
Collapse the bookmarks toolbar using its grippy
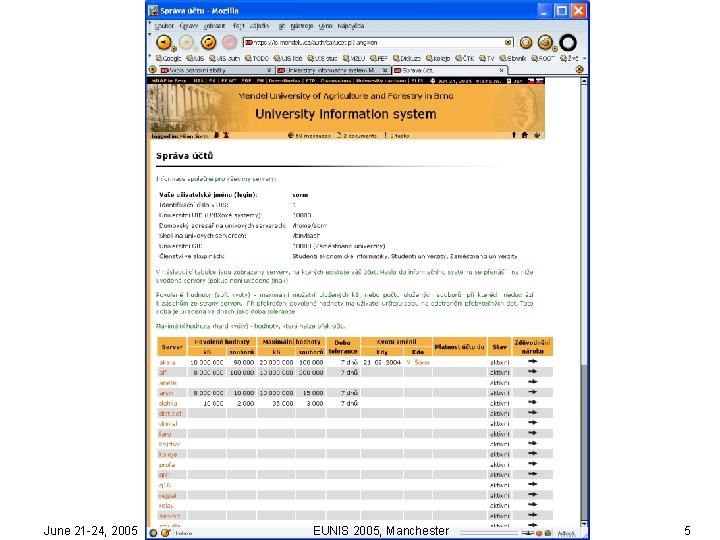pyautogui.click(x=149, y=57)
